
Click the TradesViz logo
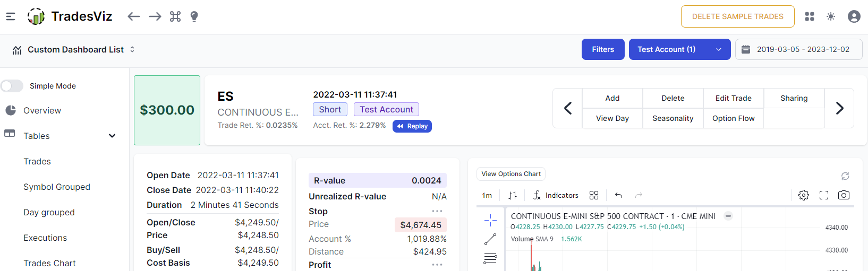[x=70, y=16]
